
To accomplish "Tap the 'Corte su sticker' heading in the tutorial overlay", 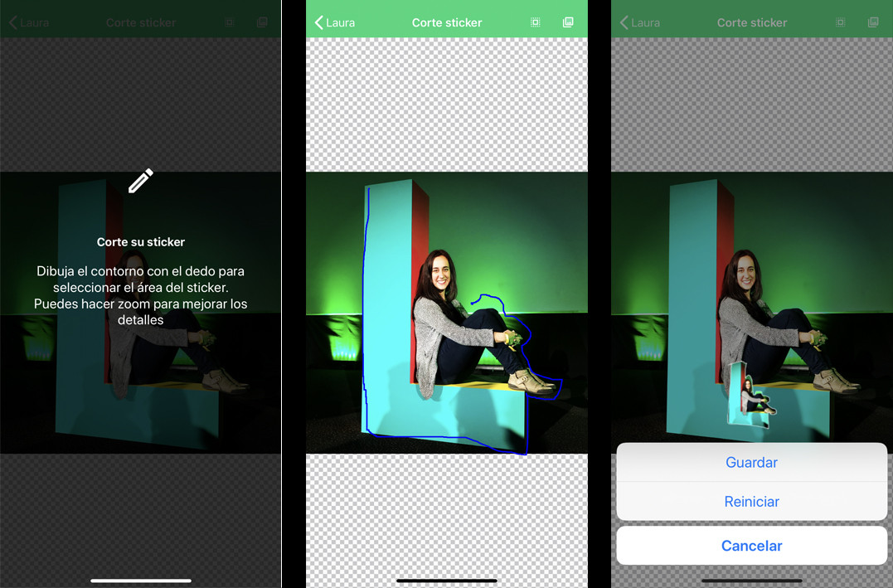I will tap(141, 242).
